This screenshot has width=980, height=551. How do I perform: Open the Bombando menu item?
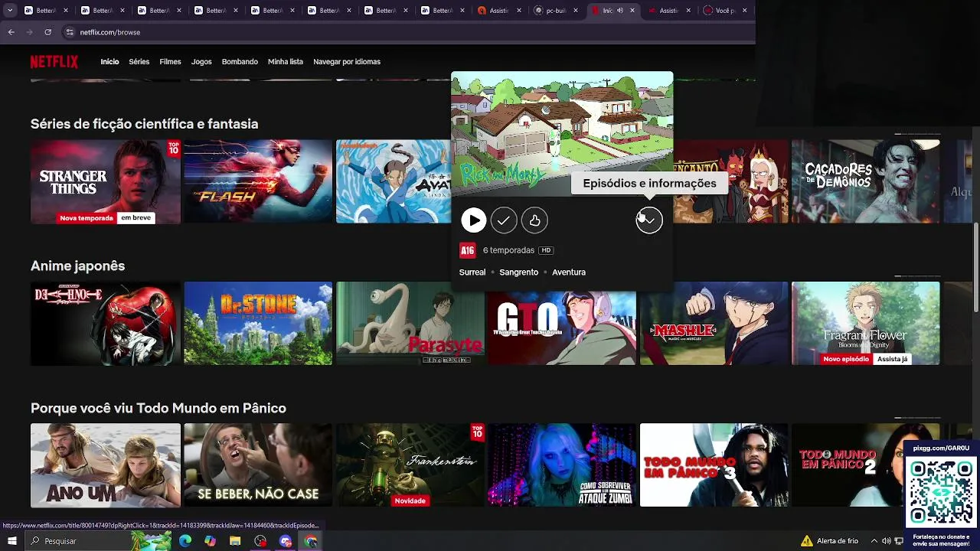[x=240, y=62]
